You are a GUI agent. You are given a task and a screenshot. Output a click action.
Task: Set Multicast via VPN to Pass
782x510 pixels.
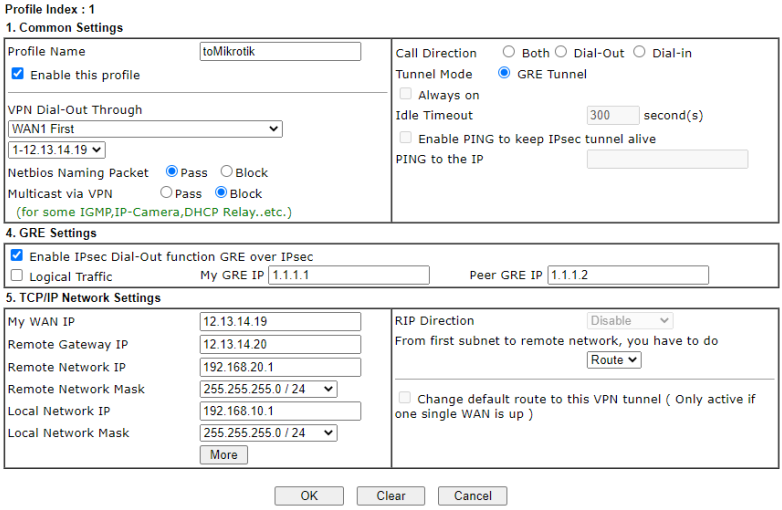(167, 193)
